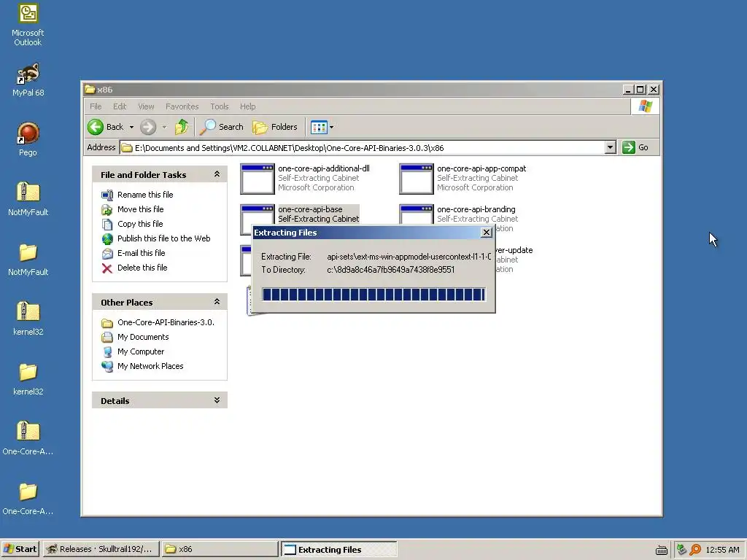
Task: Open One-Core-API-Binaries-3.0. parent folder link
Action: point(166,322)
